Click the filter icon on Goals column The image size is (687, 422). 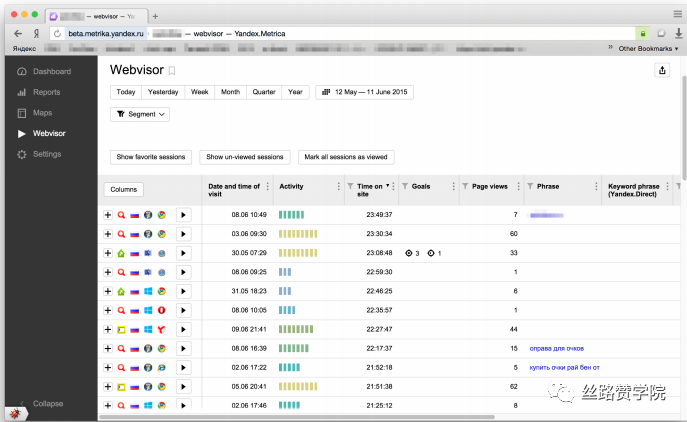(406, 186)
